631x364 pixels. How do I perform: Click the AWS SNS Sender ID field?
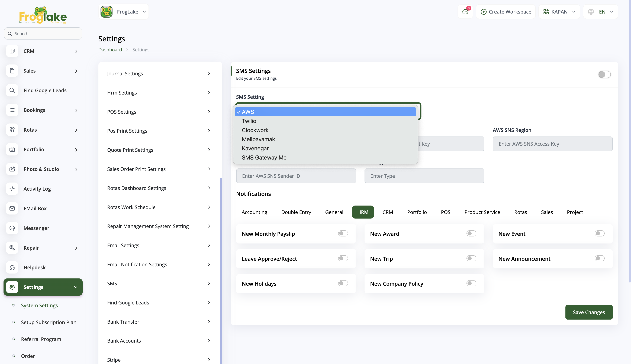296,176
